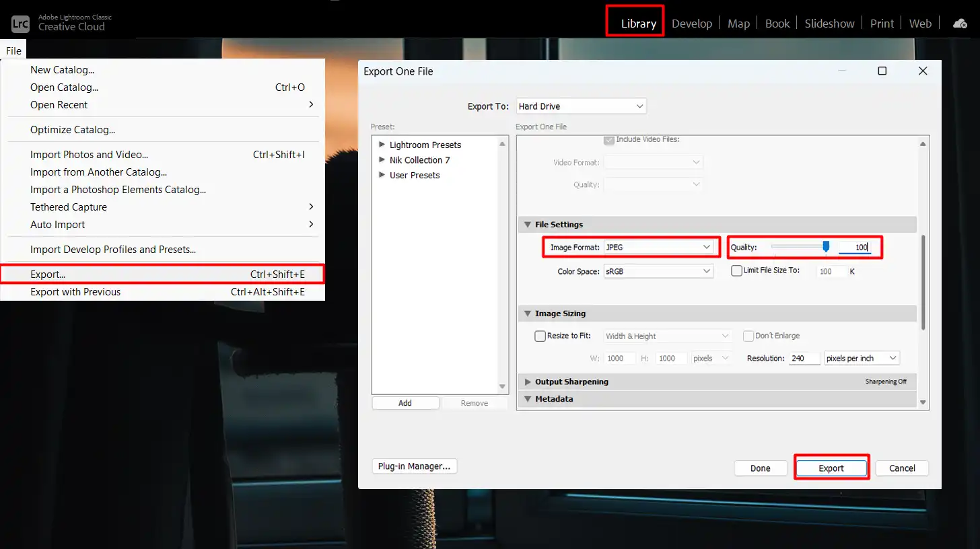Open the pixels per inch dropdown
Image resolution: width=980 pixels, height=549 pixels.
862,359
